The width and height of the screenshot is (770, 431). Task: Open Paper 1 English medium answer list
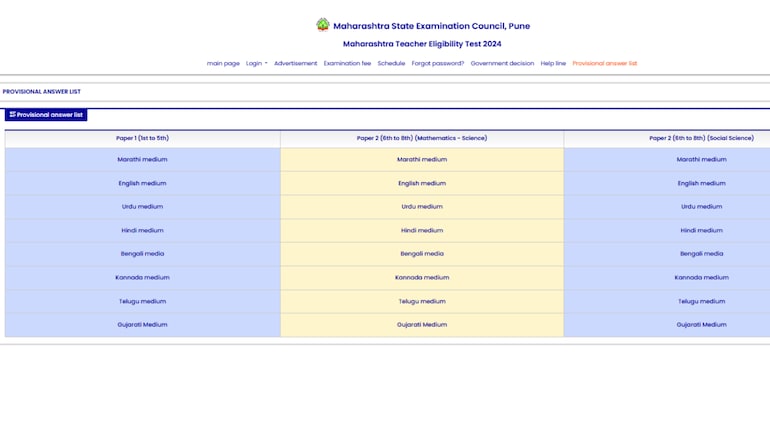point(142,183)
